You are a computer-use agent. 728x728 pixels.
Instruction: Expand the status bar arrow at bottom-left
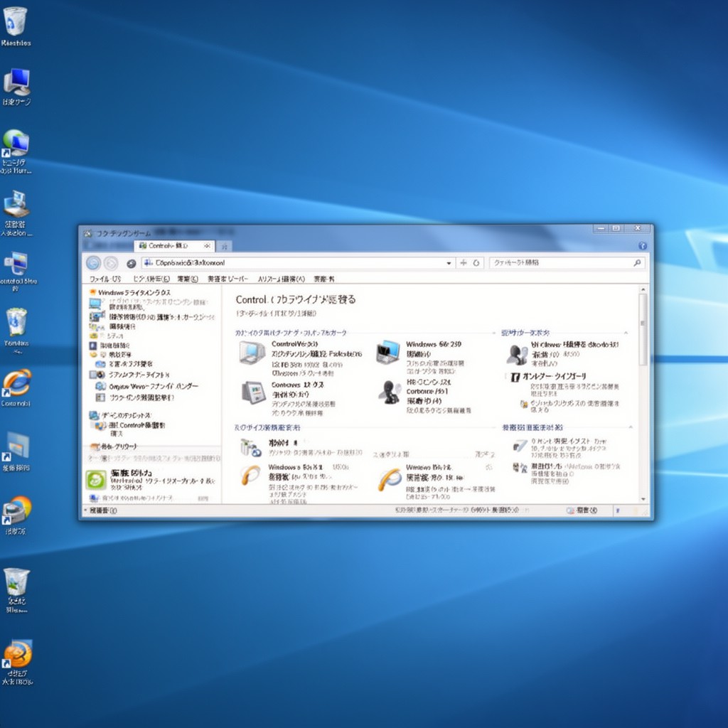click(x=85, y=510)
